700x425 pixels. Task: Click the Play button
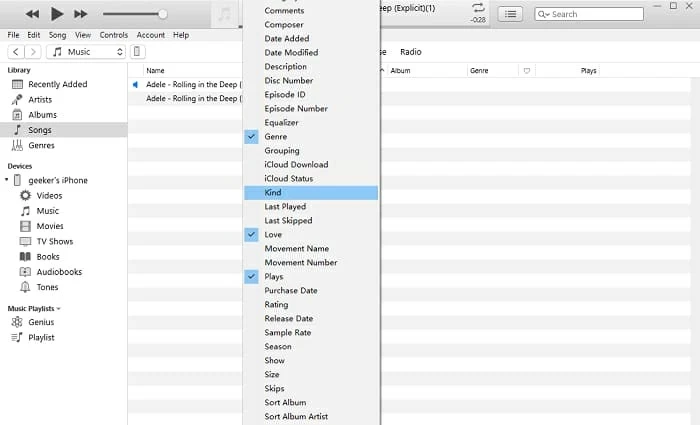point(57,14)
